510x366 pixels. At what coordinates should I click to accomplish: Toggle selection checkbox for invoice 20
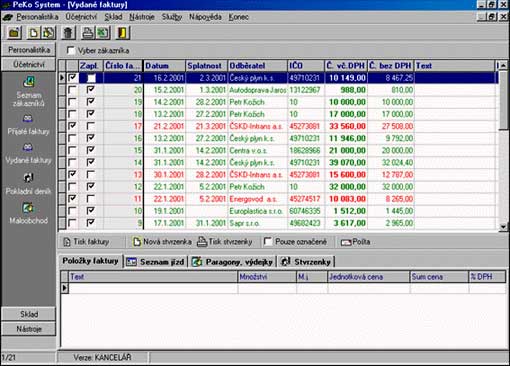coord(72,90)
